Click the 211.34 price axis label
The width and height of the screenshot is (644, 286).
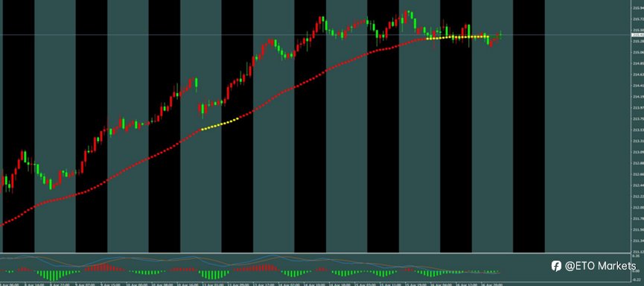point(638,241)
